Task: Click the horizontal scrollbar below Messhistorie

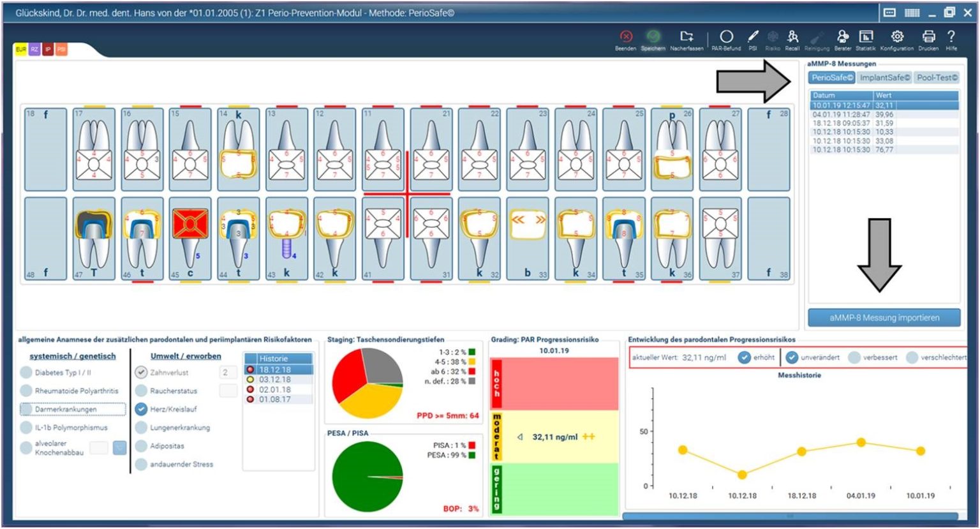Action: click(790, 516)
